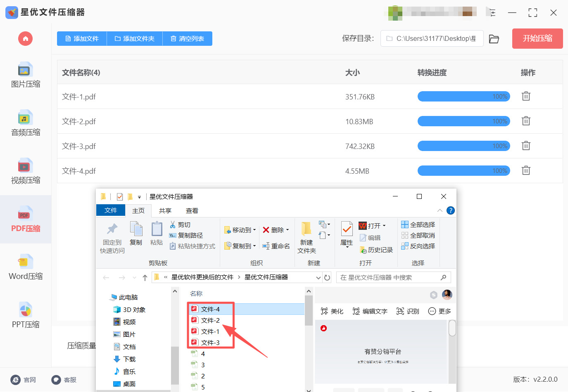The height and width of the screenshot is (392, 568).
Task: Open customize quick access toolbar dropdown
Action: tap(139, 197)
